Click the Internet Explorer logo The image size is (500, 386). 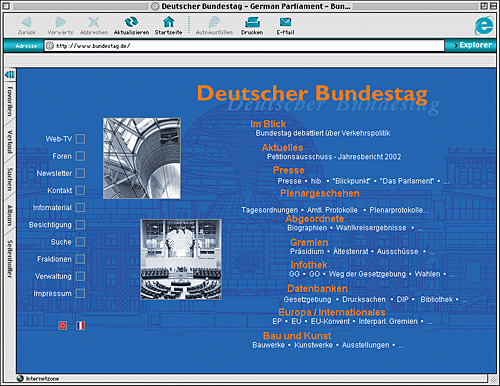pos(484,25)
